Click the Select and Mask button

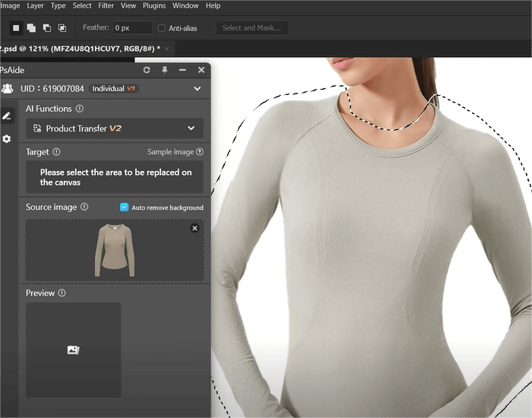point(252,28)
